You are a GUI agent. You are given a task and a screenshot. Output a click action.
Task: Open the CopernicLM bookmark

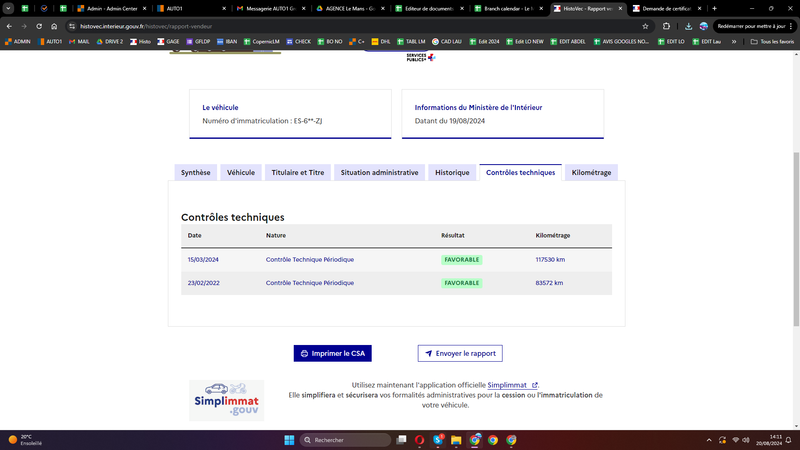(262, 42)
